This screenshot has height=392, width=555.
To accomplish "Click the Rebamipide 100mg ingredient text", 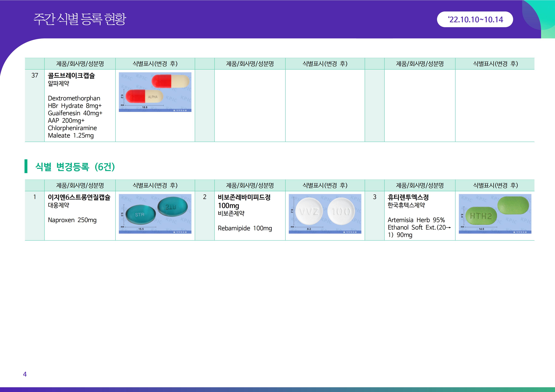I will (245, 228).
